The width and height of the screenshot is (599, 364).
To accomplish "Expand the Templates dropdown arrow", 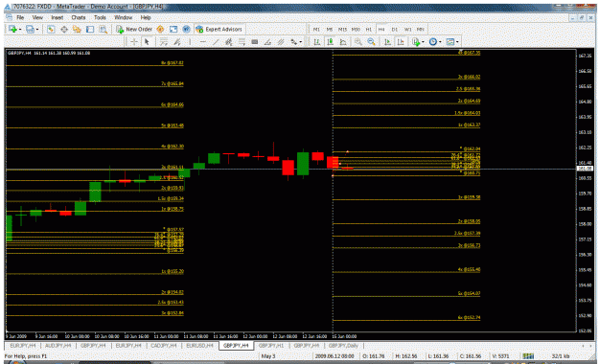I will (457, 42).
